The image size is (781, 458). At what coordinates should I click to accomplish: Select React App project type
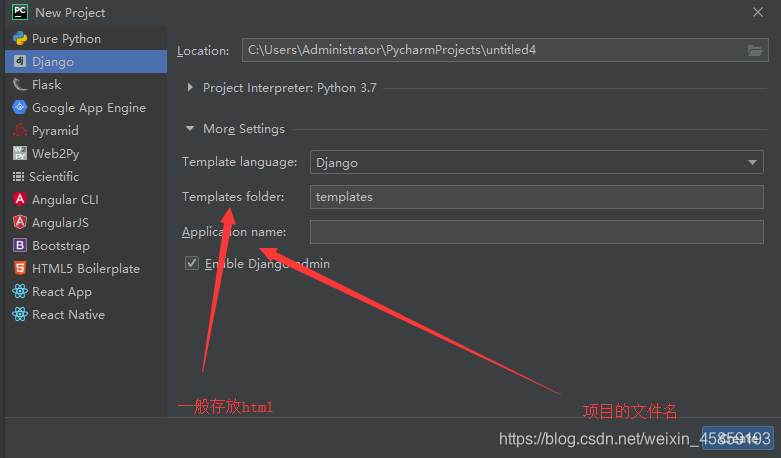coord(86,291)
